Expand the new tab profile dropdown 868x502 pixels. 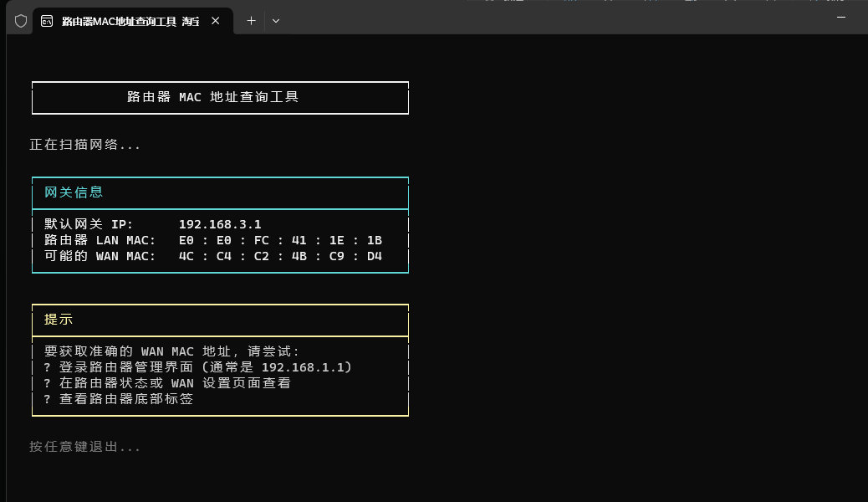pos(276,21)
